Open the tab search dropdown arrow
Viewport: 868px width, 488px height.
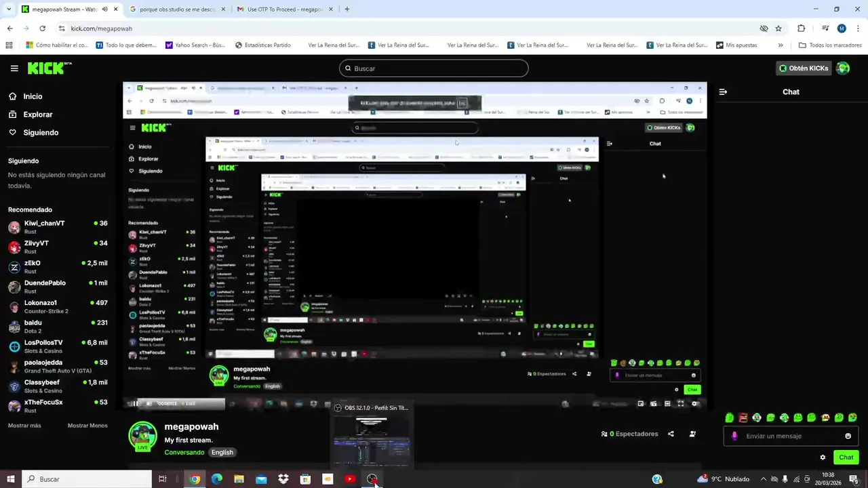click(x=8, y=9)
